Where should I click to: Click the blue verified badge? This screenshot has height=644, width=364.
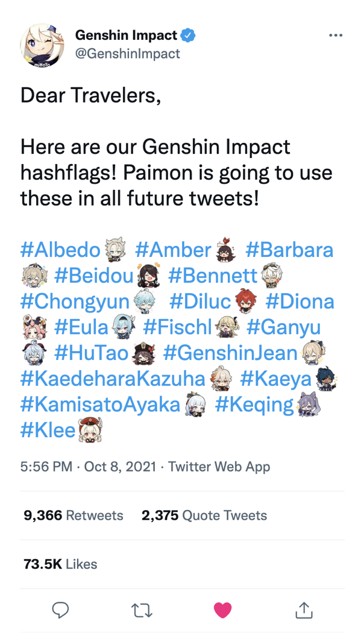click(x=188, y=36)
